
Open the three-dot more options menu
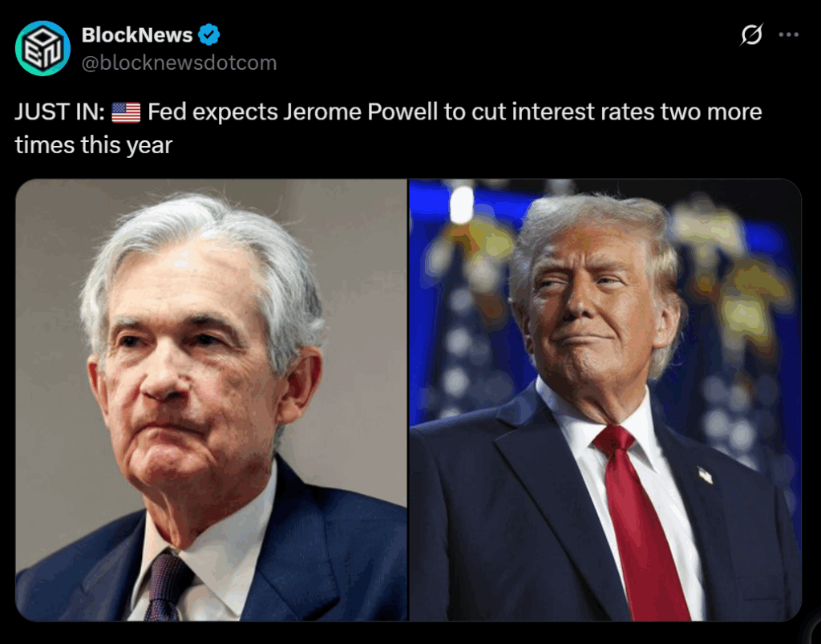point(788,34)
